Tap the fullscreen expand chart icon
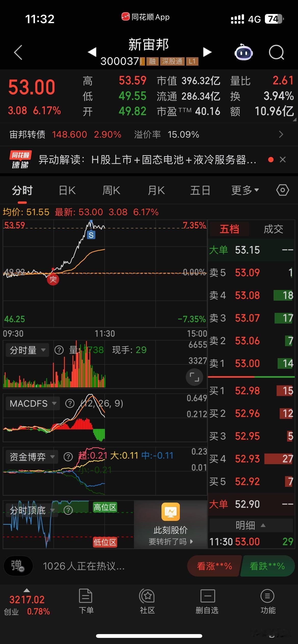Screen dimensions: 298x644 194,377
